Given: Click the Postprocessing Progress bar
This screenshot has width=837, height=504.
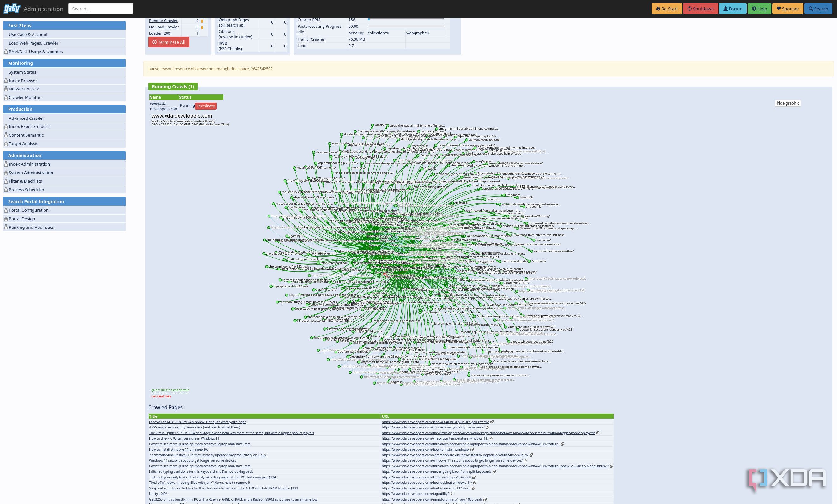Looking at the screenshot, I should coord(406,26).
